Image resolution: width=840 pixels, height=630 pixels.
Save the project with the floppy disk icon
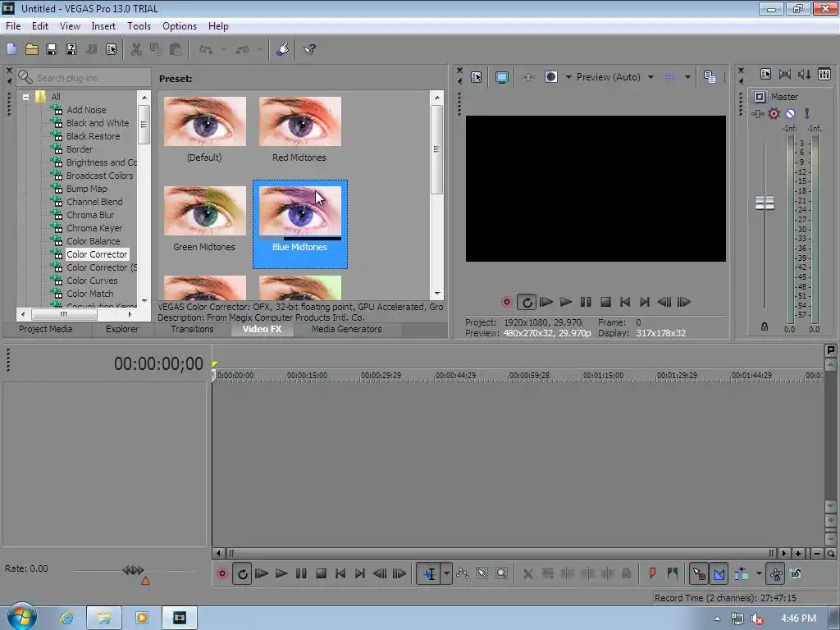[x=52, y=49]
